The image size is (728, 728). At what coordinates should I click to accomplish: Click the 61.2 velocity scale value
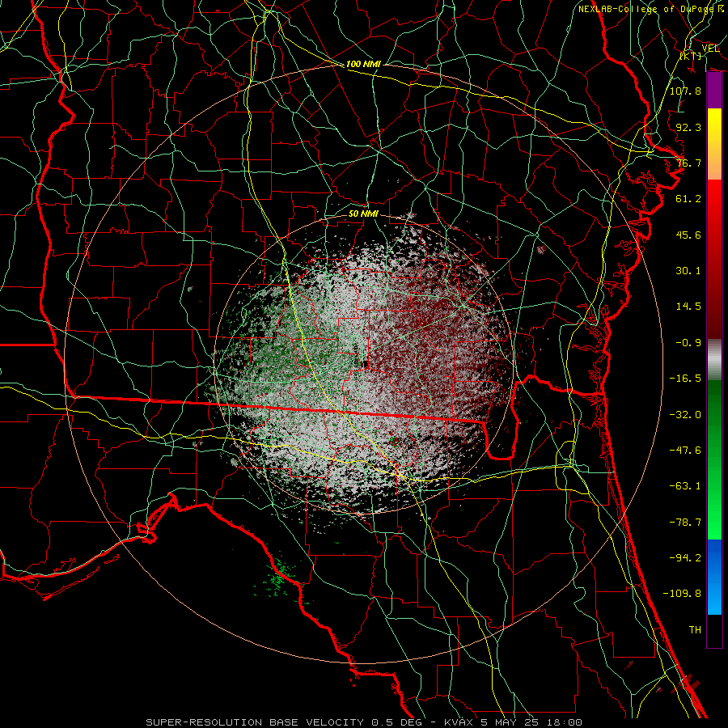[x=688, y=199]
